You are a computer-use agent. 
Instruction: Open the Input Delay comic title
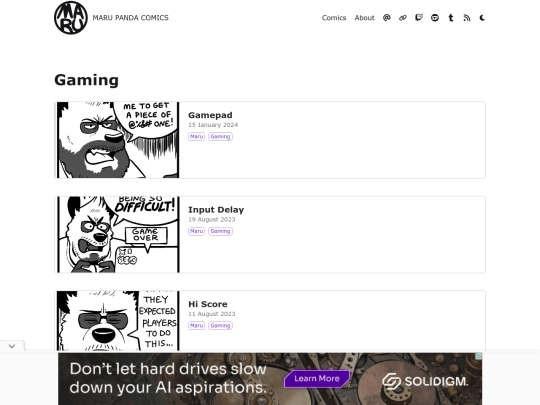216,210
